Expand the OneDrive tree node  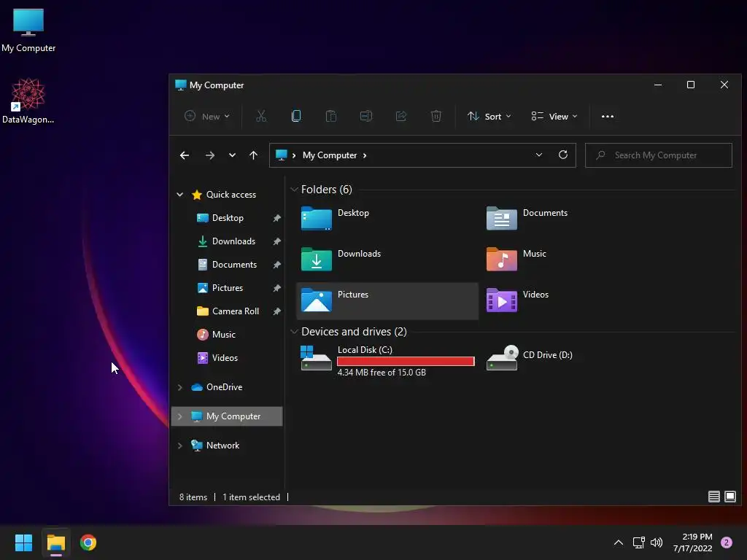point(179,387)
